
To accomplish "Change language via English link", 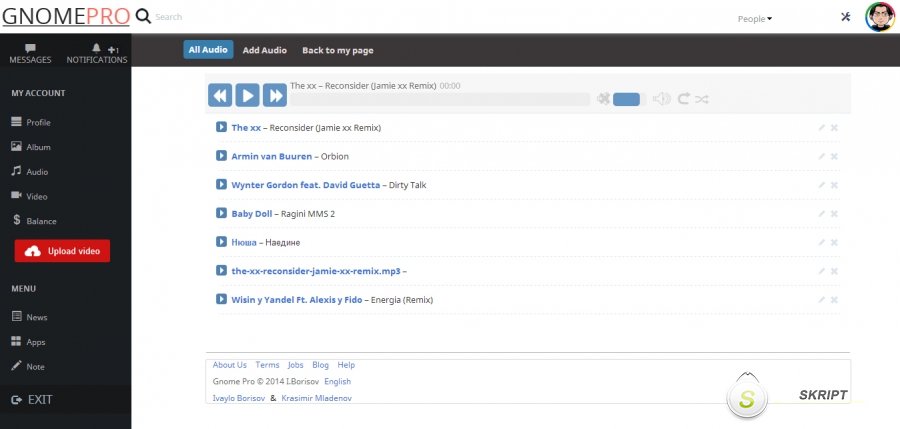I will point(338,381).
